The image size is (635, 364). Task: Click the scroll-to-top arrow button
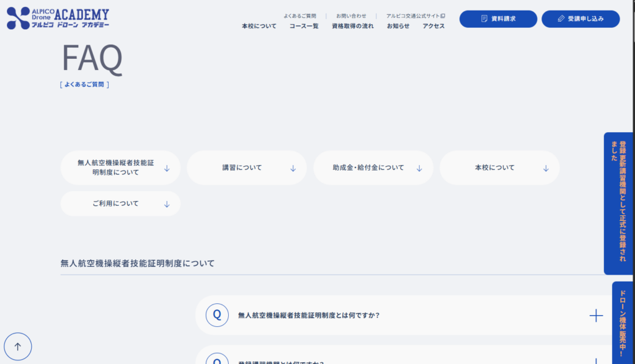tap(17, 347)
